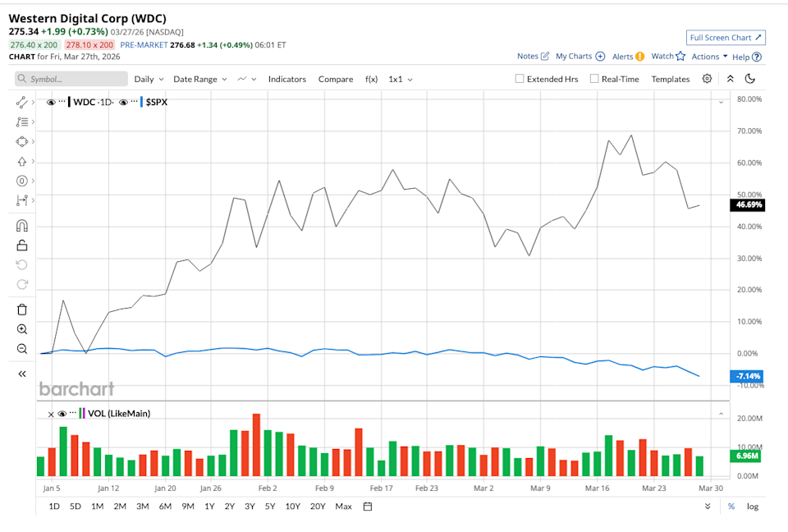Click the lock drawings icon
The image size is (788, 532).
click(22, 245)
